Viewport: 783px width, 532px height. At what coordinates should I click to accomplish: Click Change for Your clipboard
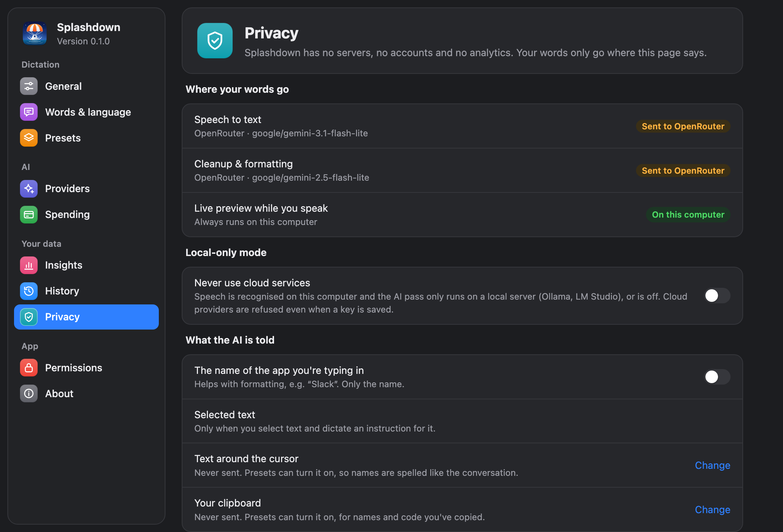click(712, 509)
